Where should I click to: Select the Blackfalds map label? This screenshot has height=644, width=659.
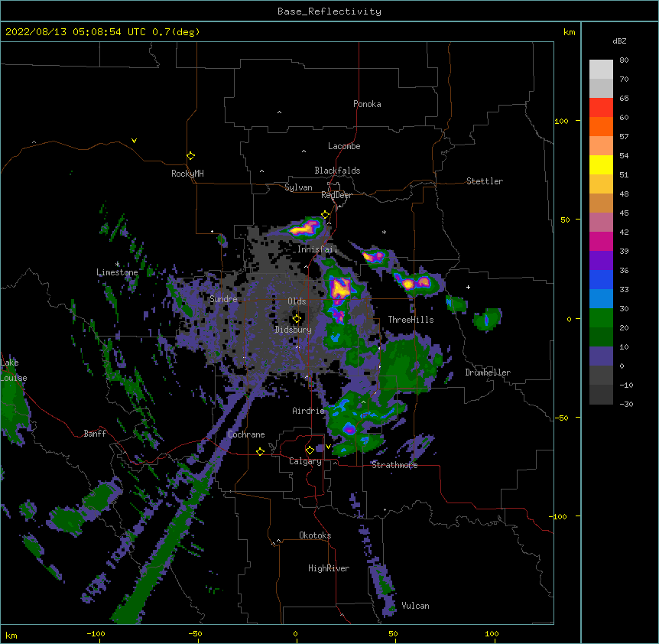coord(337,171)
